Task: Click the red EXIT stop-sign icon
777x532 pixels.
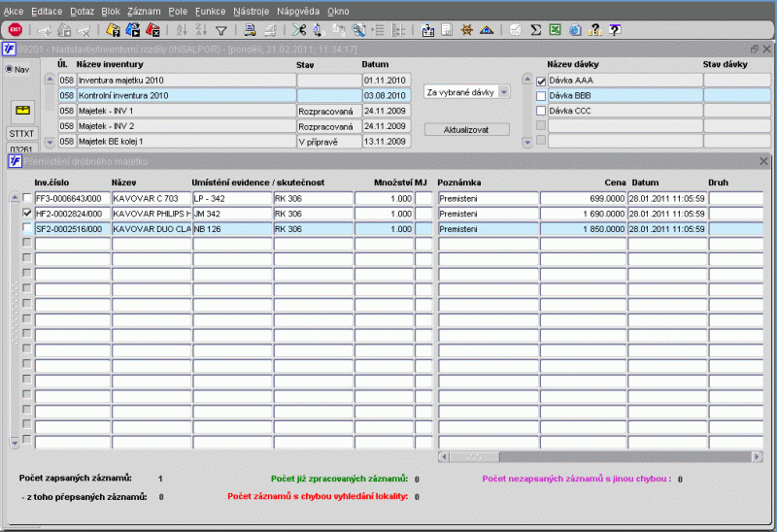Action: coord(16,30)
